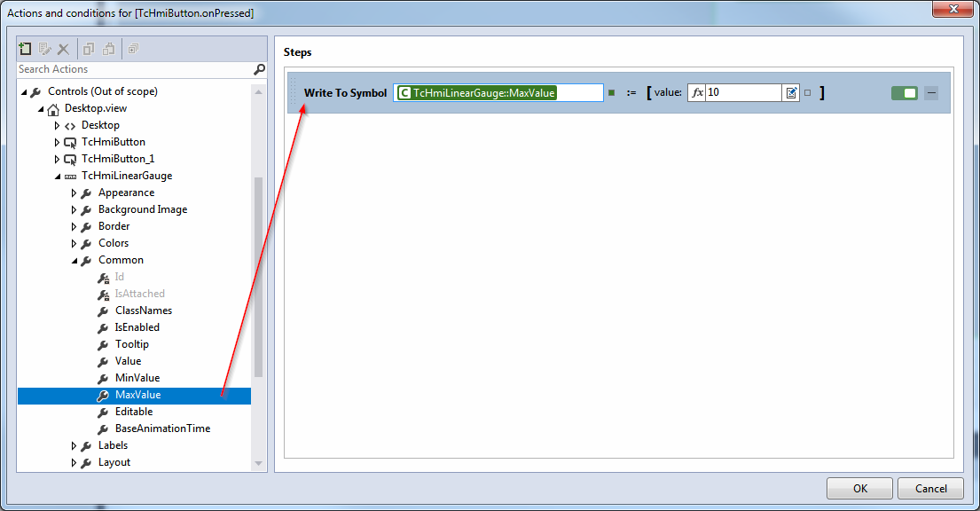Click the edit action pencil icon
Viewport: 980px width, 511px height.
click(x=44, y=49)
